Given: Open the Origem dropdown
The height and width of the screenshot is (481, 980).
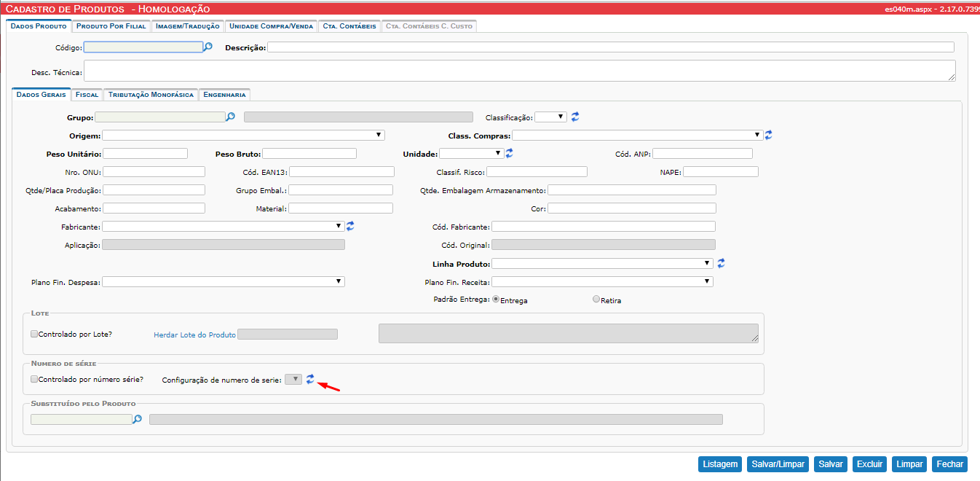Looking at the screenshot, I should (x=243, y=135).
